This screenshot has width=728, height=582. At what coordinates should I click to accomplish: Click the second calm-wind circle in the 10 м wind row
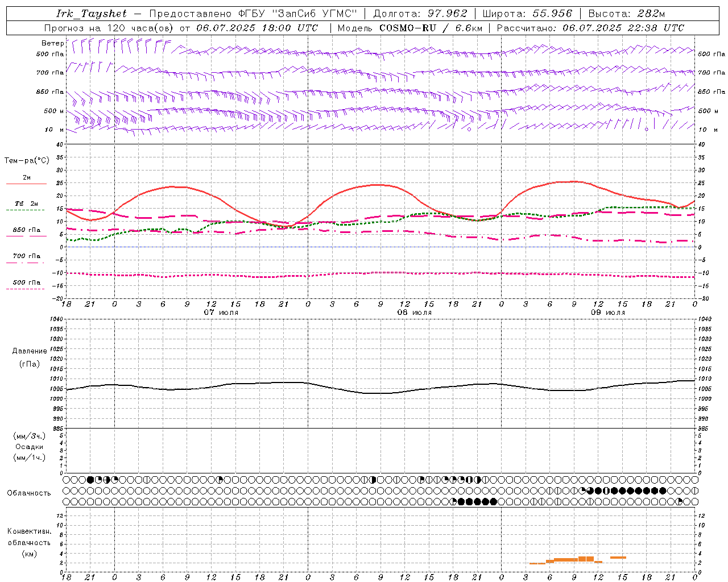click(647, 129)
